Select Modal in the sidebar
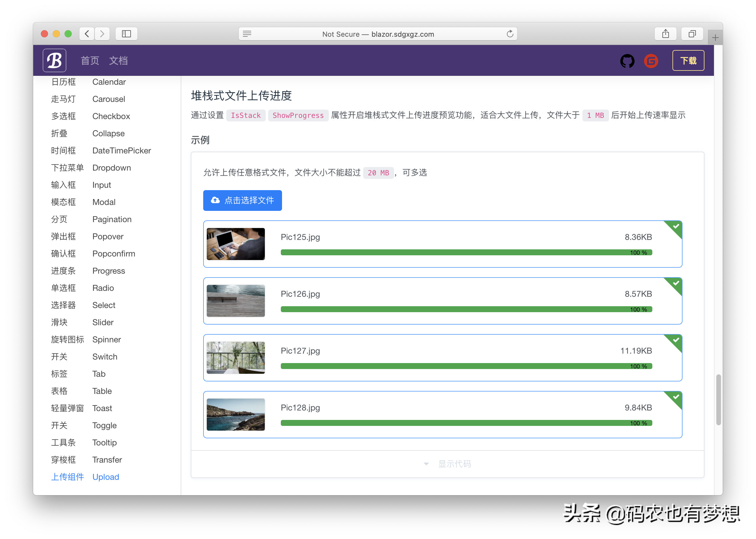 point(104,202)
